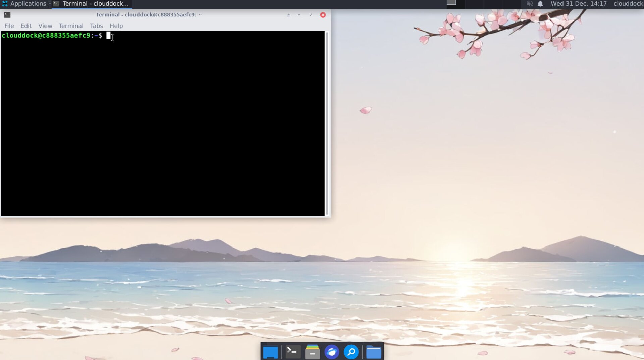Screen dimensions: 644x360
Task: Click the Terminal - clouddock taskbar button
Action: coord(92,4)
